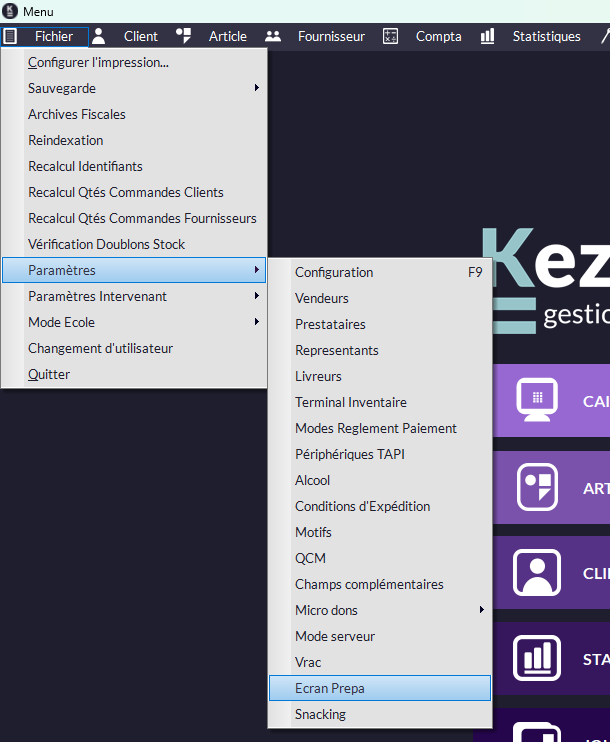Click the Article menu bar icon
The image size is (610, 742).
(x=183, y=36)
